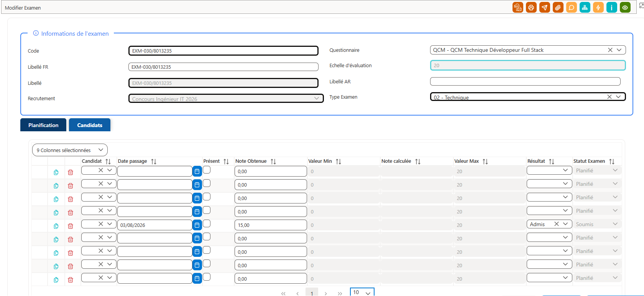Click the teal hierarchy chart icon
Screen dimensions: 644x296
[585, 7]
